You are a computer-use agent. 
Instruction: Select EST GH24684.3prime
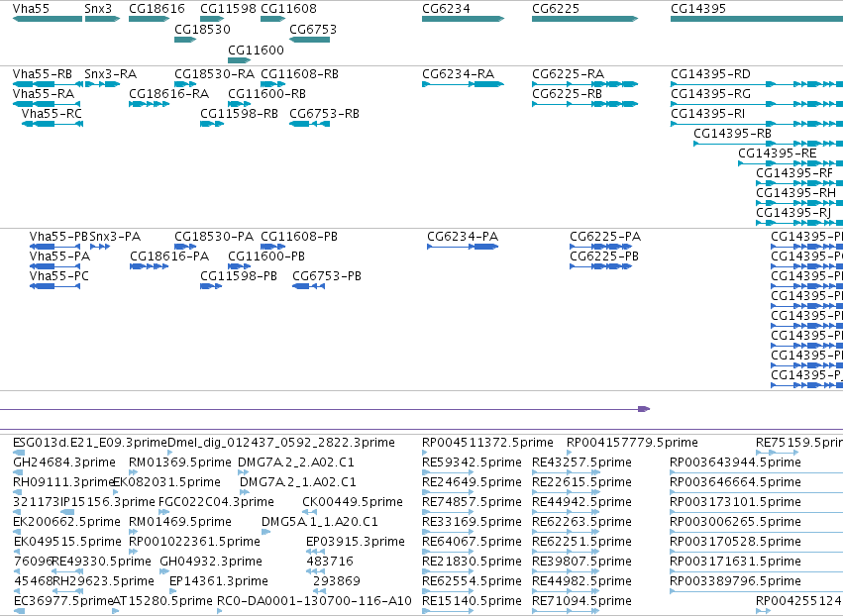click(x=18, y=472)
